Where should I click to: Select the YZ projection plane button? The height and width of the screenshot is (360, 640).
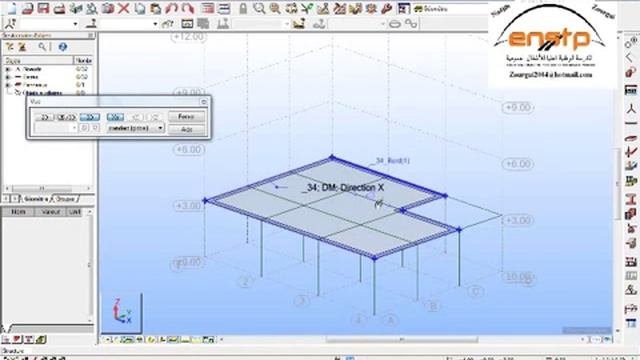[155, 117]
